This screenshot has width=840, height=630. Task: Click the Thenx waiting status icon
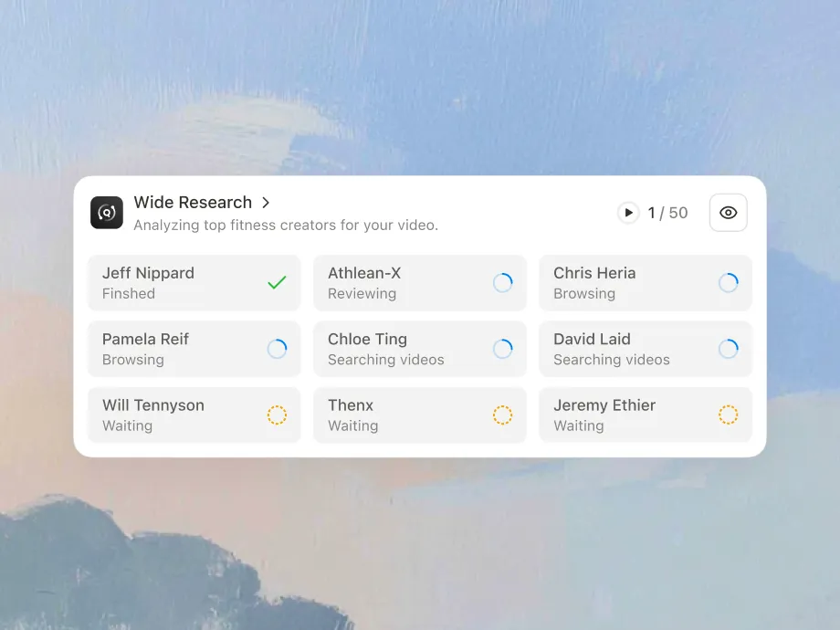tap(502, 415)
